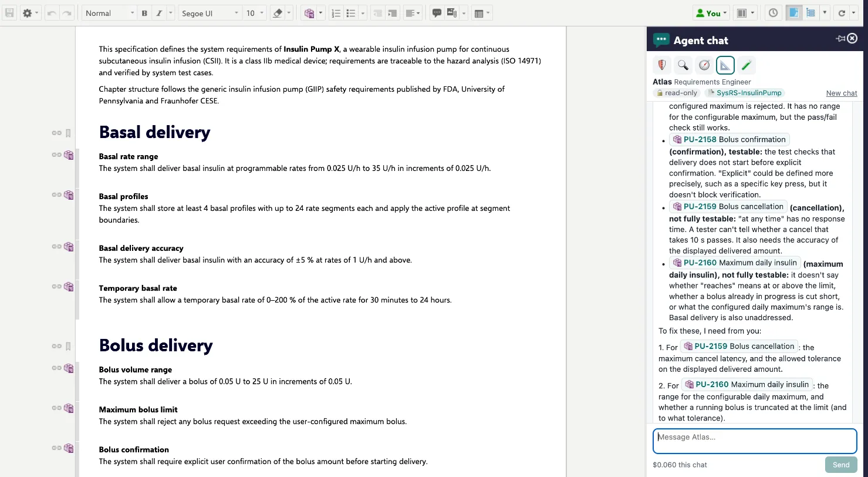Screen dimensions: 868x477
Task: Open the You user dropdown
Action: 711,13
